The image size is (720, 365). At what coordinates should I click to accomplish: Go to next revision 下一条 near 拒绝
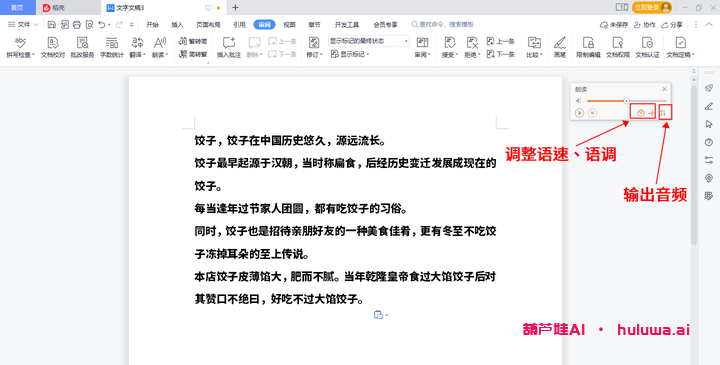[501, 54]
